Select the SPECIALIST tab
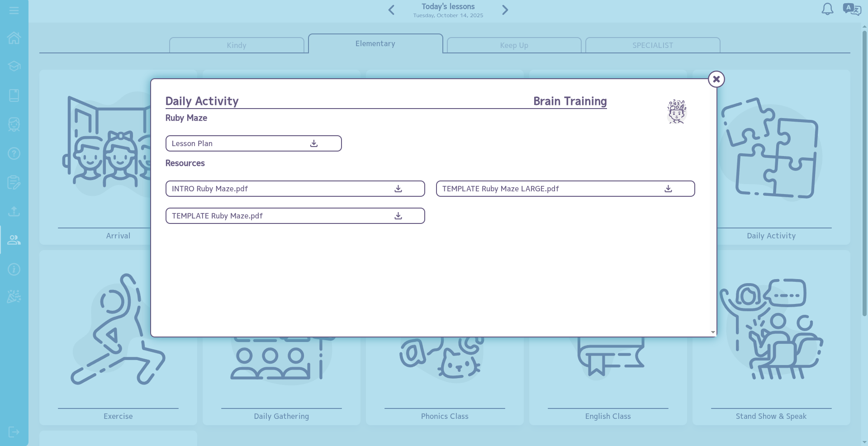The width and height of the screenshot is (868, 446). coord(652,45)
